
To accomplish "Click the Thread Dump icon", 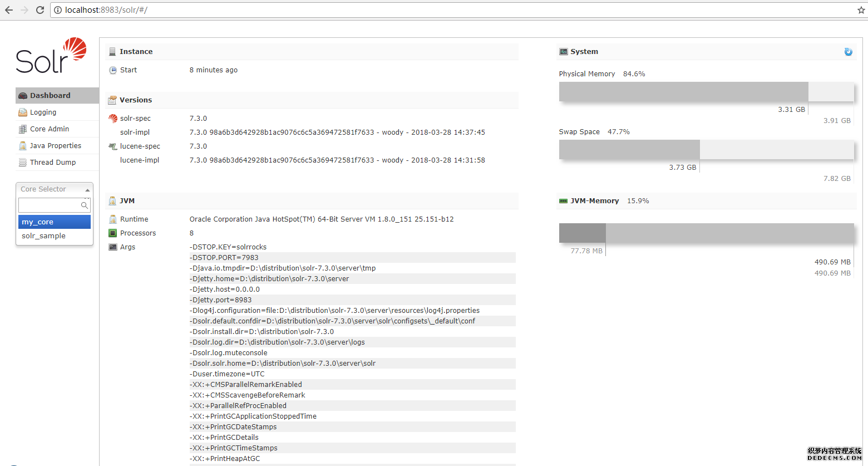I will (23, 163).
